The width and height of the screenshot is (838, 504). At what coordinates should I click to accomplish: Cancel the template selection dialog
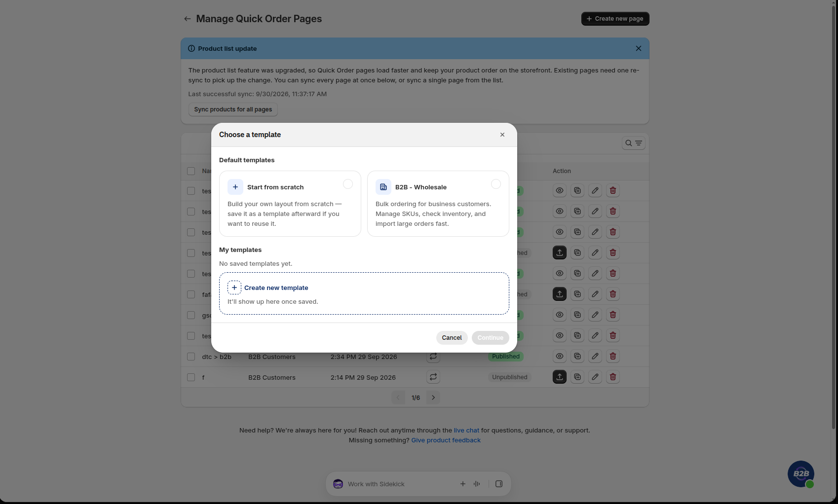click(x=452, y=338)
